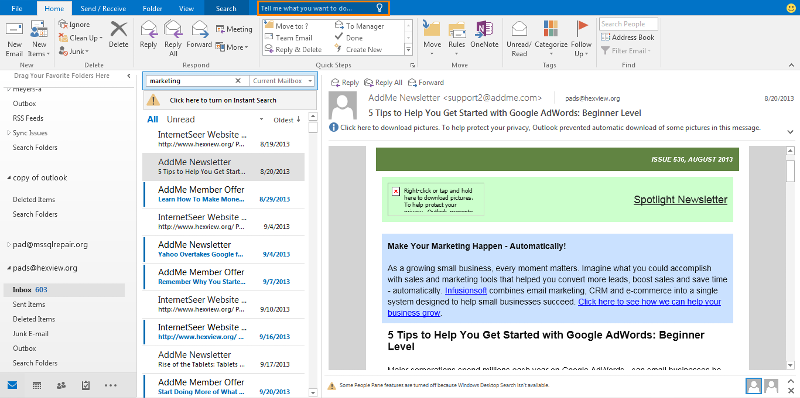The height and width of the screenshot is (398, 800).
Task: Click the feedback smiley face icon
Action: (791, 7)
